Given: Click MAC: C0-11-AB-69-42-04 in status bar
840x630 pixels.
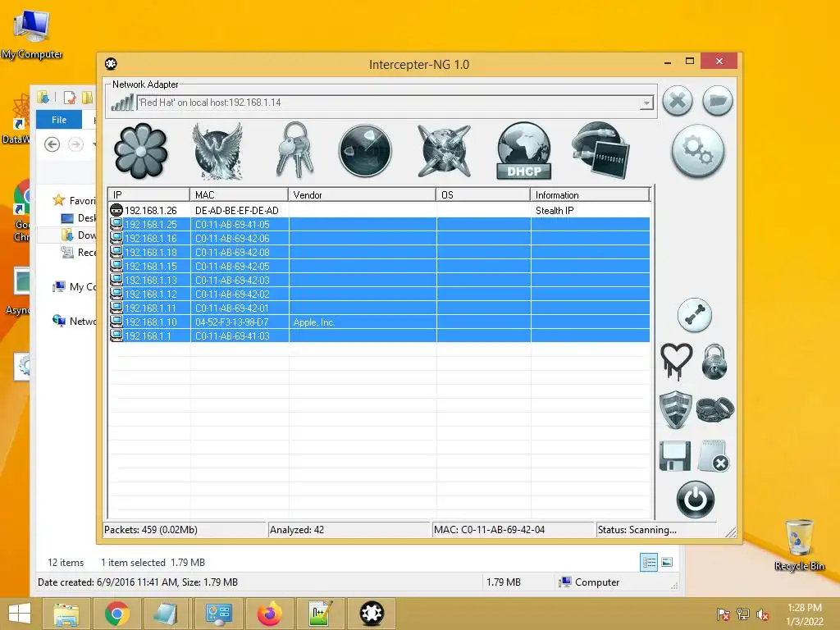Looking at the screenshot, I should tap(513, 530).
